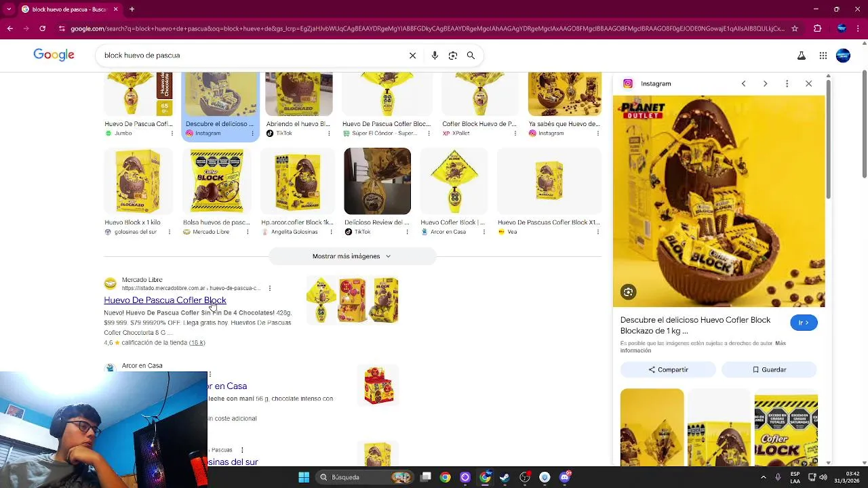
Task: Open Google Lens image search
Action: pyautogui.click(x=453, y=56)
